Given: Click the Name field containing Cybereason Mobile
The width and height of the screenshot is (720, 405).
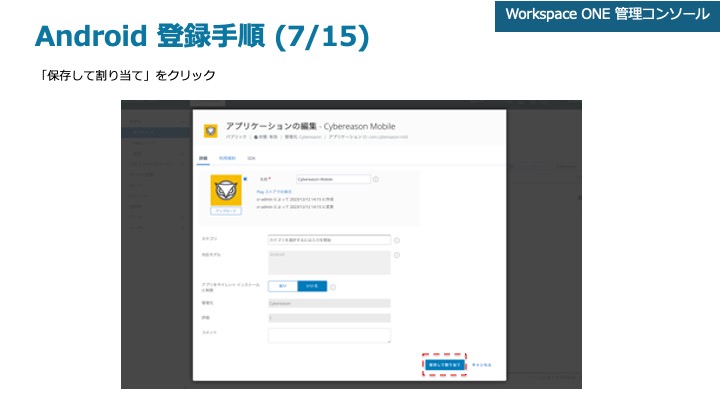Looking at the screenshot, I should coord(333,179).
